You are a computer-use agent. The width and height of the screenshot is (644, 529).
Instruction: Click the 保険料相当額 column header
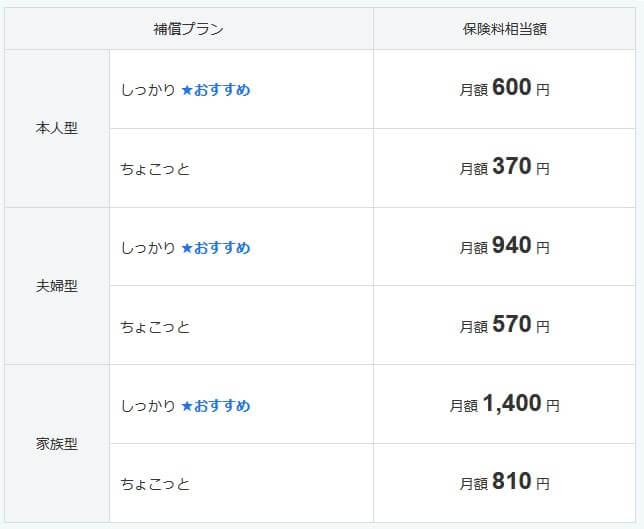click(x=505, y=29)
